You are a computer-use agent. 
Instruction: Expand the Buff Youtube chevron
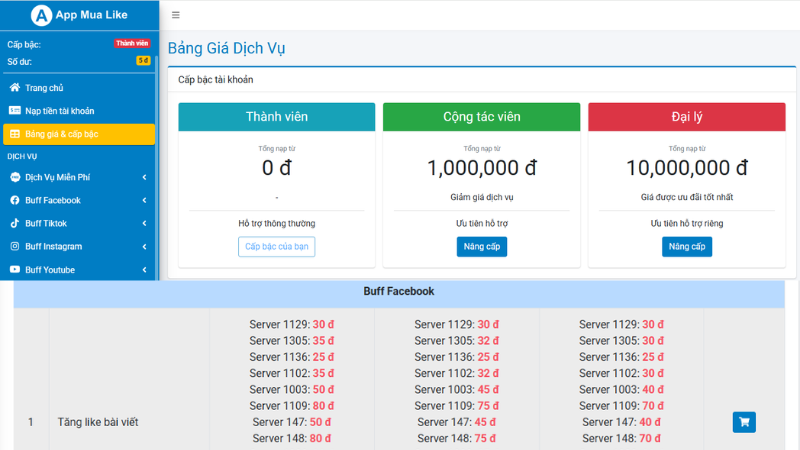click(144, 269)
